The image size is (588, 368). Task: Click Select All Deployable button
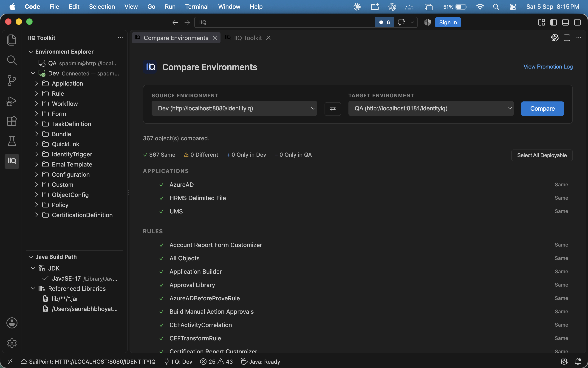pyautogui.click(x=542, y=155)
